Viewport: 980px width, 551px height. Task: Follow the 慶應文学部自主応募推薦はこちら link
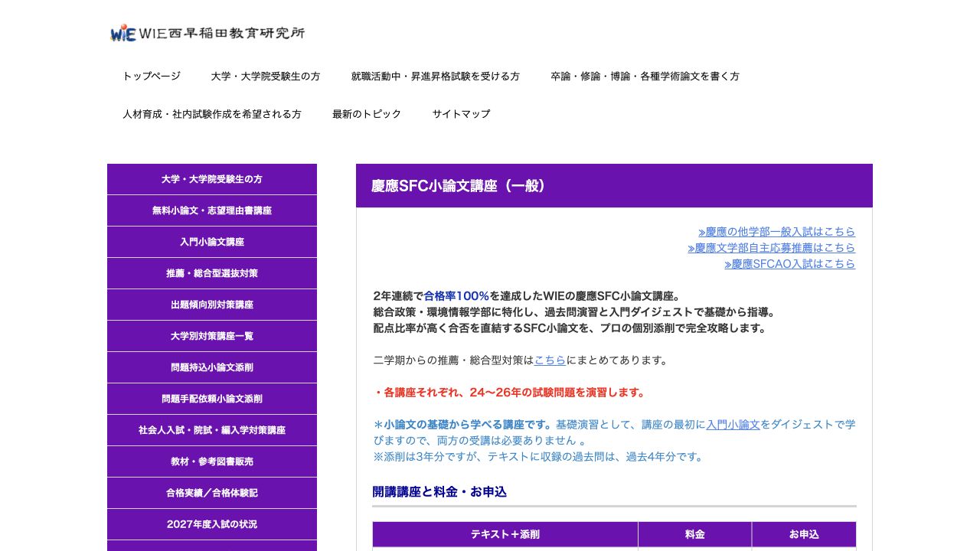[x=771, y=248]
